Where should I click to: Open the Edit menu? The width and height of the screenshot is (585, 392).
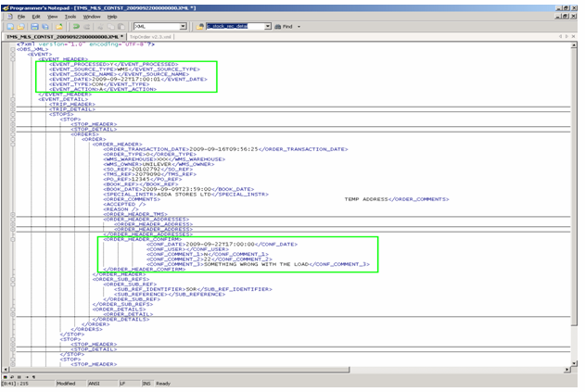tap(36, 17)
